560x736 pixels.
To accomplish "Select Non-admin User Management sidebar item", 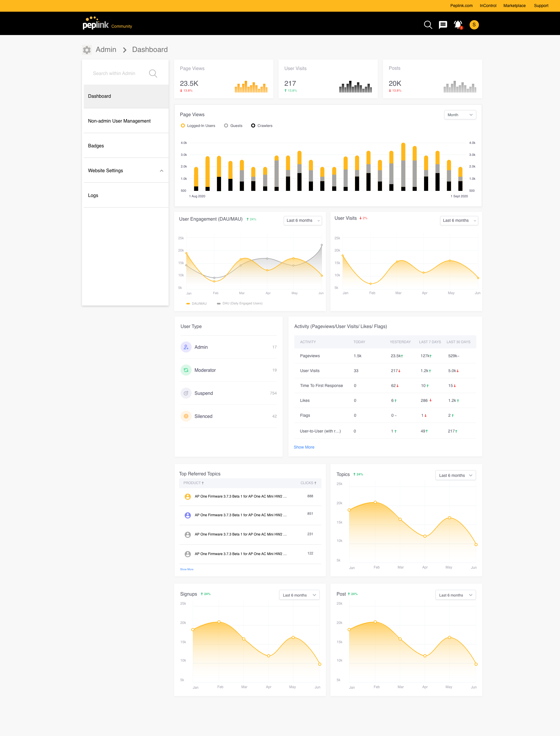I will [119, 121].
